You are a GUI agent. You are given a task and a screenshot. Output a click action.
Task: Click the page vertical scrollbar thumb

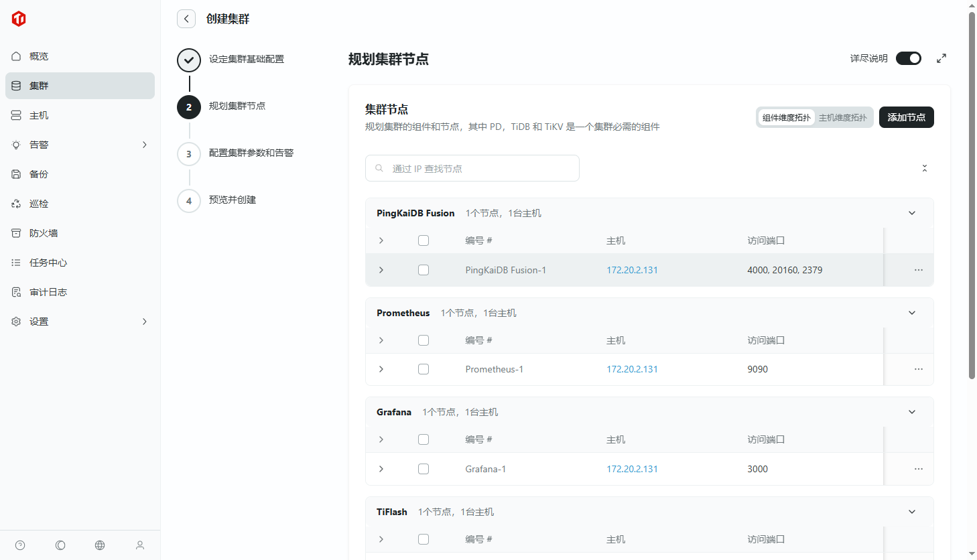point(972,196)
